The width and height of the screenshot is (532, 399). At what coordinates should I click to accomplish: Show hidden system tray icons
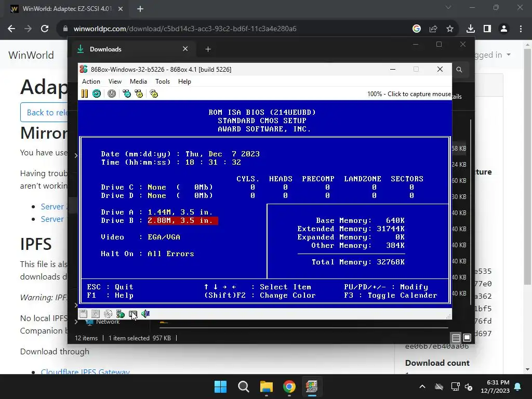422,387
